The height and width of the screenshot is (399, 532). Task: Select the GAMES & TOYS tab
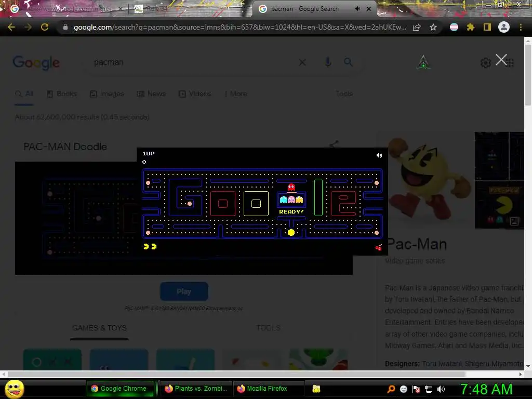point(99,328)
